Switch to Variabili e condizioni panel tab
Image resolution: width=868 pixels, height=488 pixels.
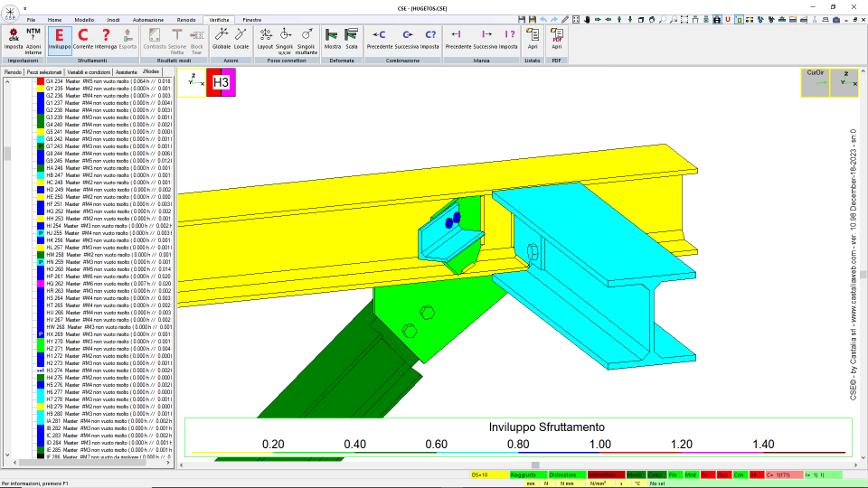click(x=89, y=72)
